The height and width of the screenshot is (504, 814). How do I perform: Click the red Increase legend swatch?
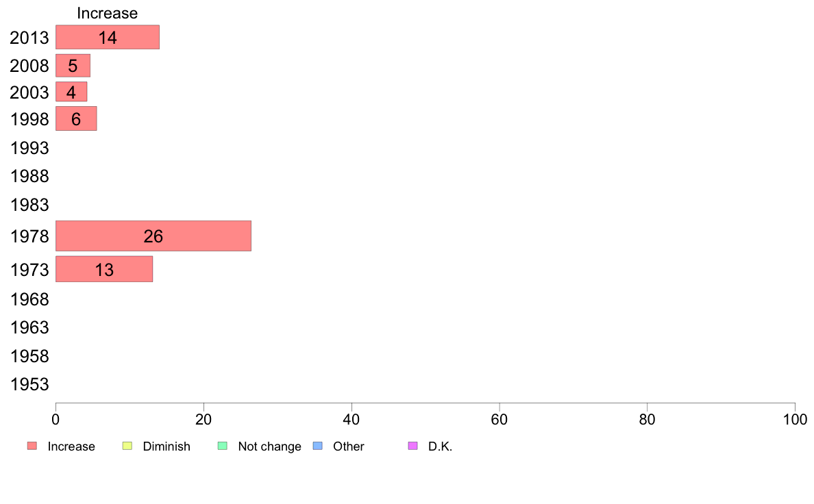pyautogui.click(x=32, y=446)
